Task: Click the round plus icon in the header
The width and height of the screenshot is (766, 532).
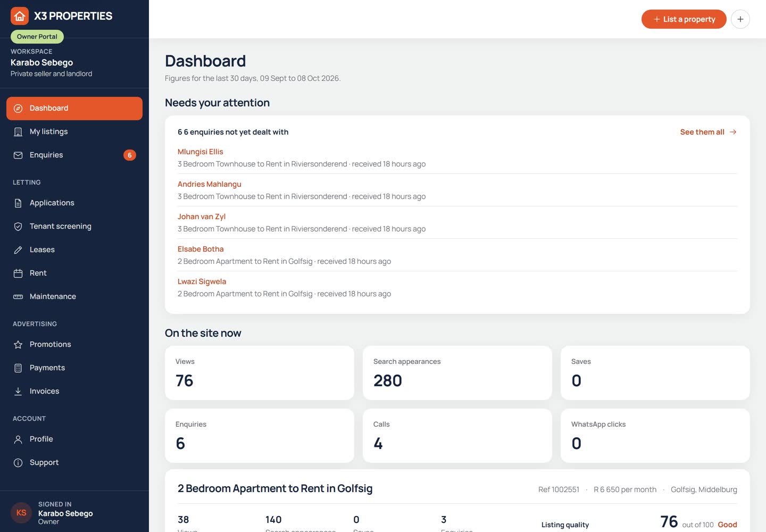Action: coord(740,19)
